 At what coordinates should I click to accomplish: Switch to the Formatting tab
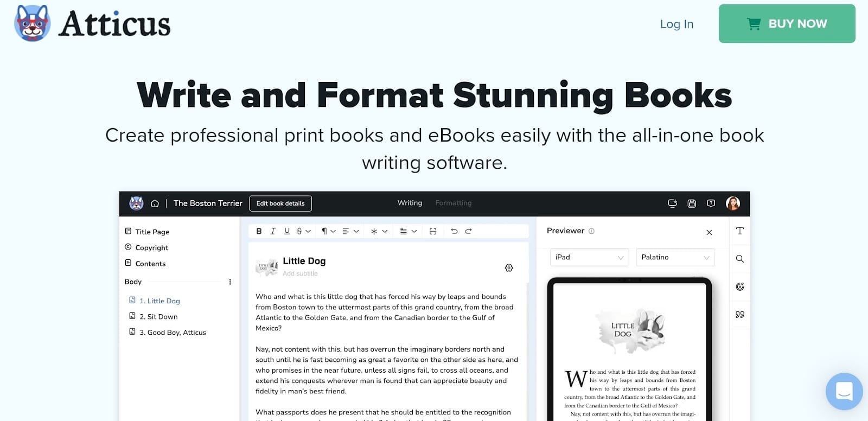[453, 203]
